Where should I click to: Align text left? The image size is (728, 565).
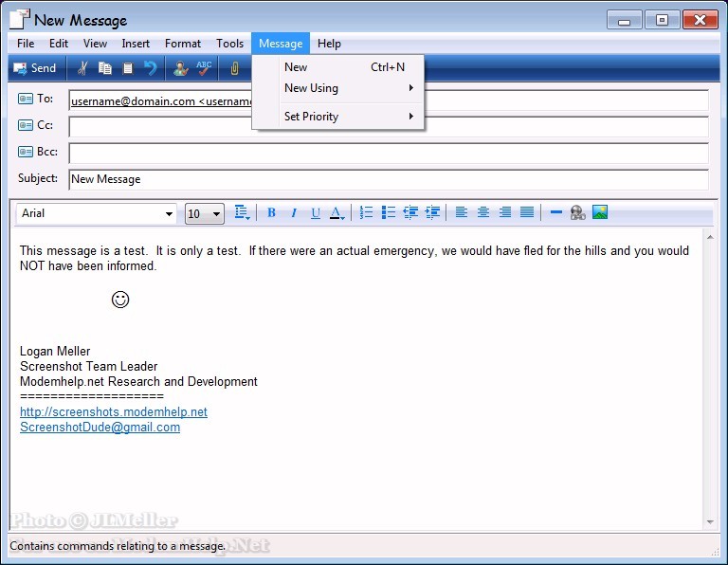[461, 212]
